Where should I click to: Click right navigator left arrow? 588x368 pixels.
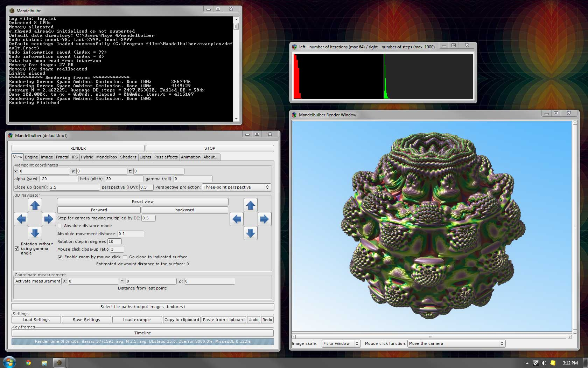point(237,219)
